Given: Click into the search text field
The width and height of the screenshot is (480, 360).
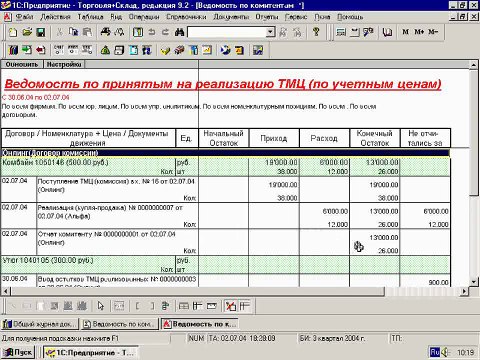Looking at the screenshot, I should coord(227,32).
